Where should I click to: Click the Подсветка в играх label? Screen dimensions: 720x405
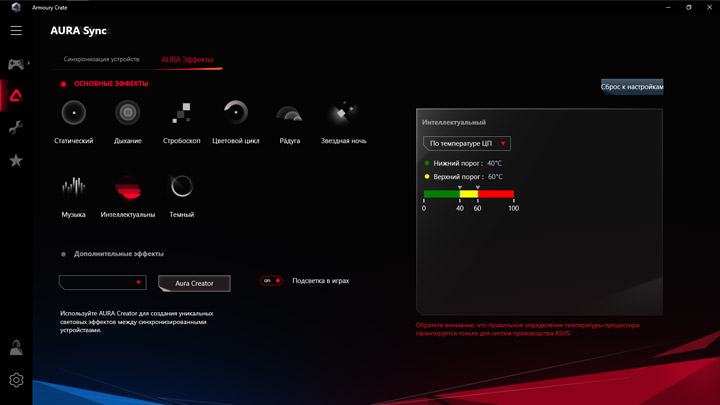pos(321,281)
